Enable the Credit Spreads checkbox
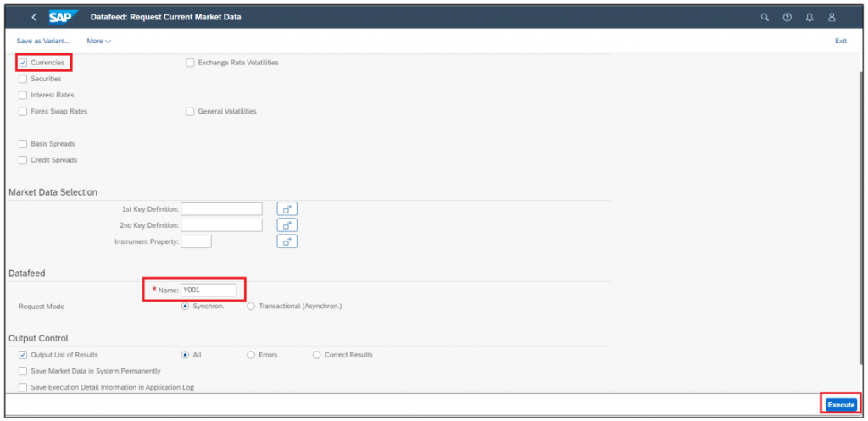The width and height of the screenshot is (868, 421). click(23, 160)
